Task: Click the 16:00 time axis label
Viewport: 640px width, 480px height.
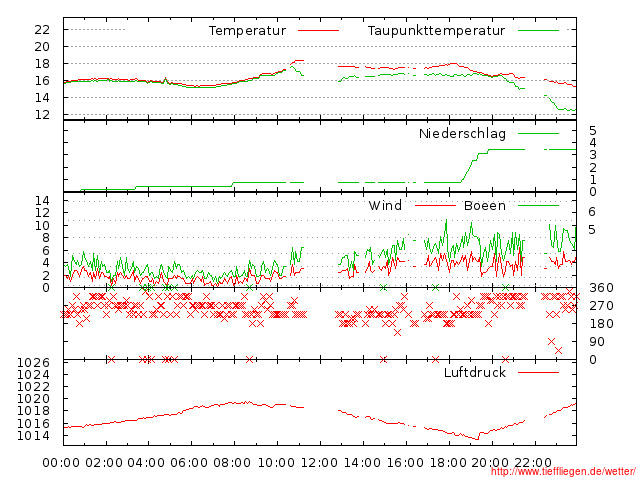Action: pyautogui.click(x=405, y=463)
